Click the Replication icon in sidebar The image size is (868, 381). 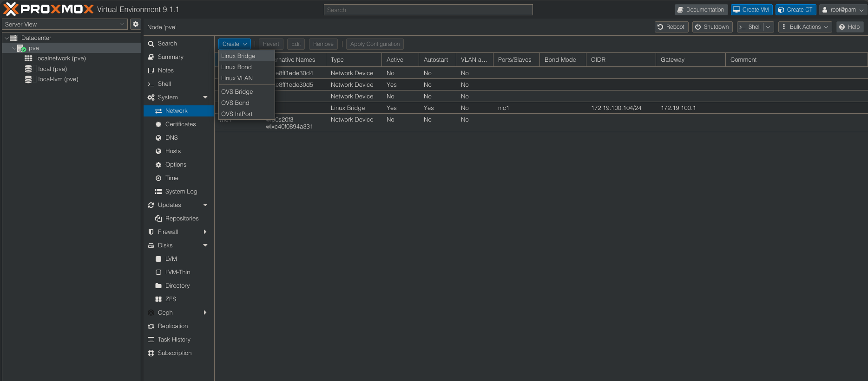click(151, 326)
